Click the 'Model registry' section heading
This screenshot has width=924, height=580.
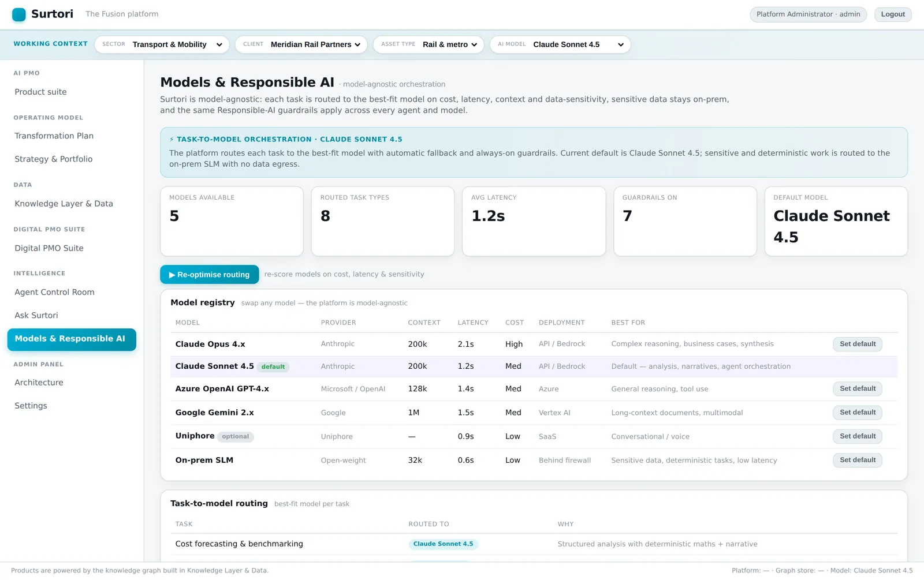203,302
